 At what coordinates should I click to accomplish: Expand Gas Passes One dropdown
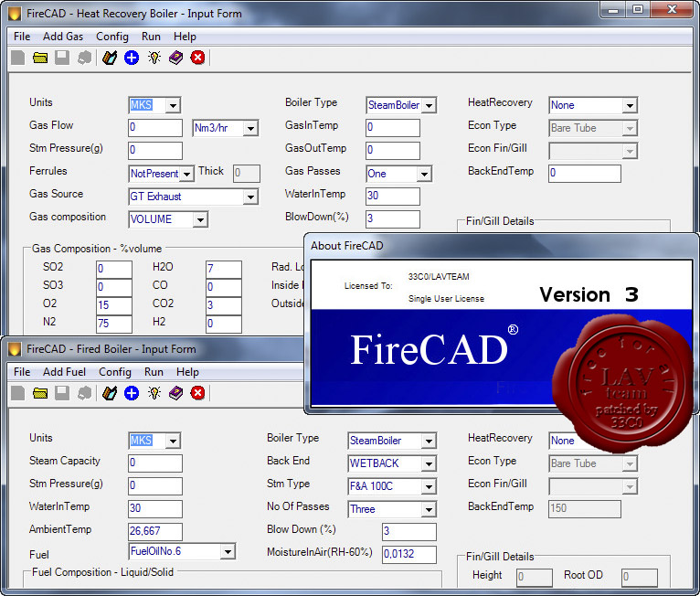coord(424,174)
